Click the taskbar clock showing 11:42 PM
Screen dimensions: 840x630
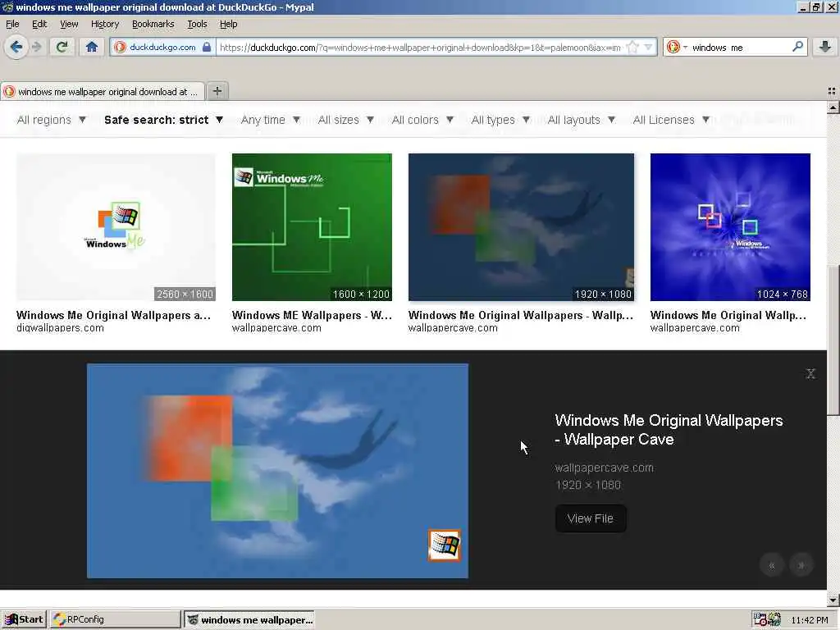click(810, 620)
